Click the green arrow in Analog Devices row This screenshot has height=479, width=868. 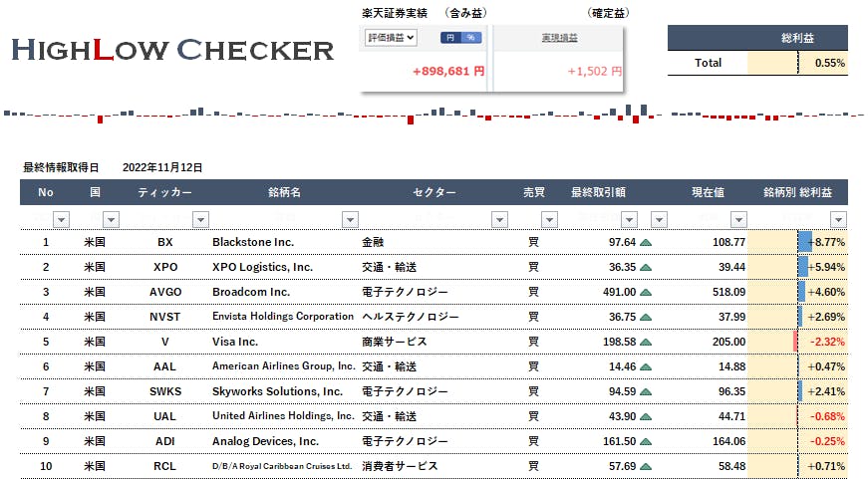(x=646, y=441)
